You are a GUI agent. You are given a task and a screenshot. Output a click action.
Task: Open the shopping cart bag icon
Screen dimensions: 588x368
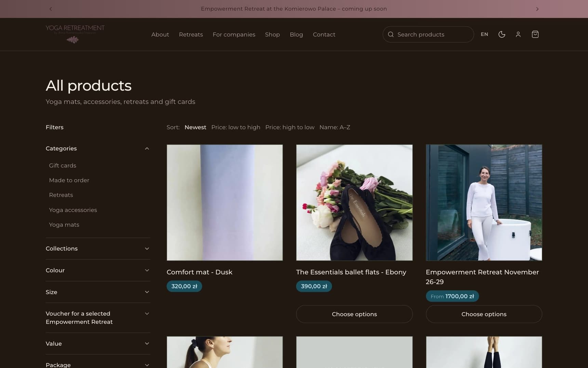coord(535,34)
